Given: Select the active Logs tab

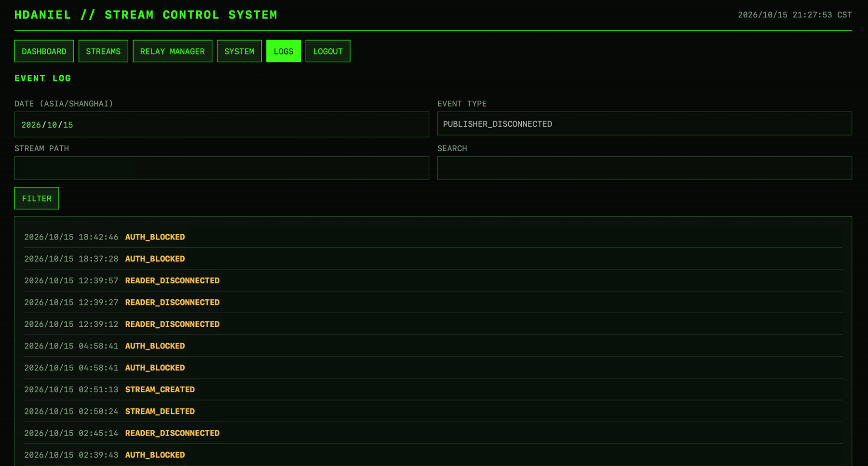Looking at the screenshot, I should pos(284,51).
